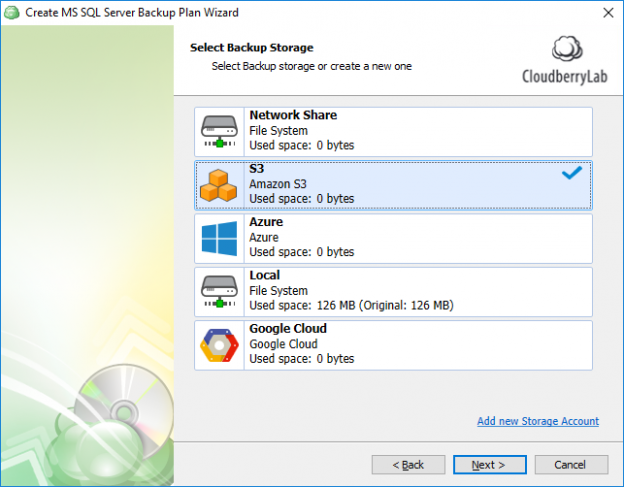624x487 pixels.
Task: Click the Google Cloud hexagon icon
Action: (x=219, y=344)
